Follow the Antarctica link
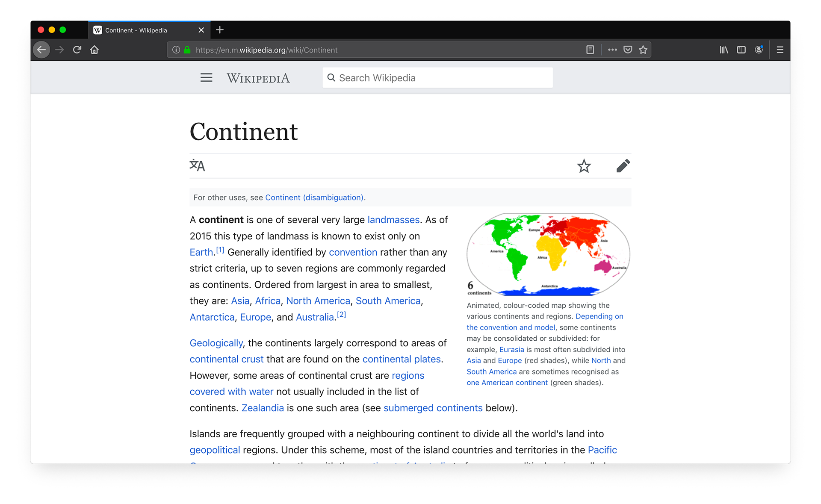 tap(212, 317)
